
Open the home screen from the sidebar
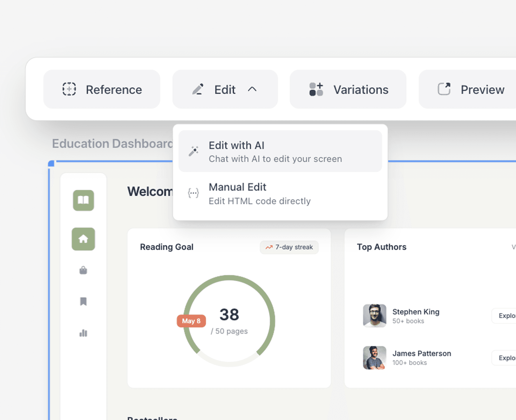[83, 239]
